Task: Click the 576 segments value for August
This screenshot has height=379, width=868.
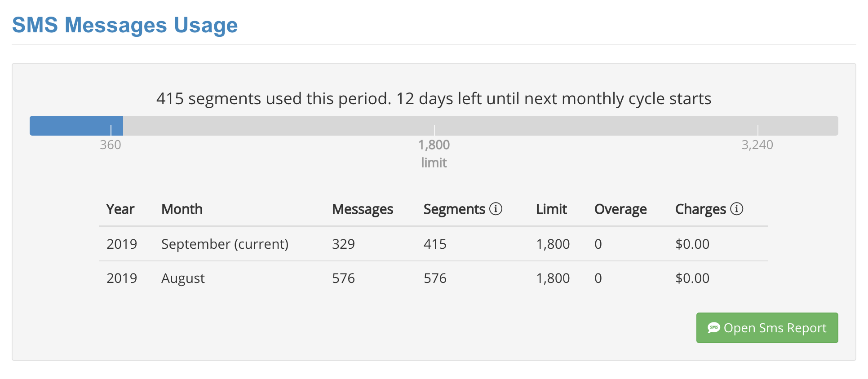Action: 435,278
